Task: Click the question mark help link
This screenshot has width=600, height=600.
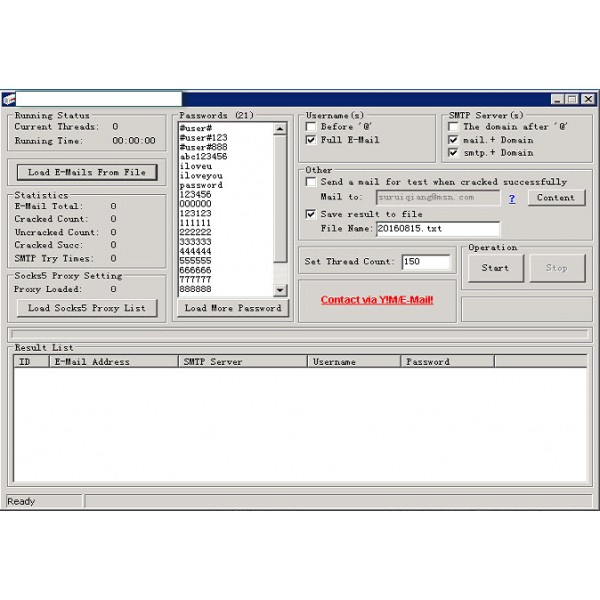Action: pyautogui.click(x=512, y=199)
